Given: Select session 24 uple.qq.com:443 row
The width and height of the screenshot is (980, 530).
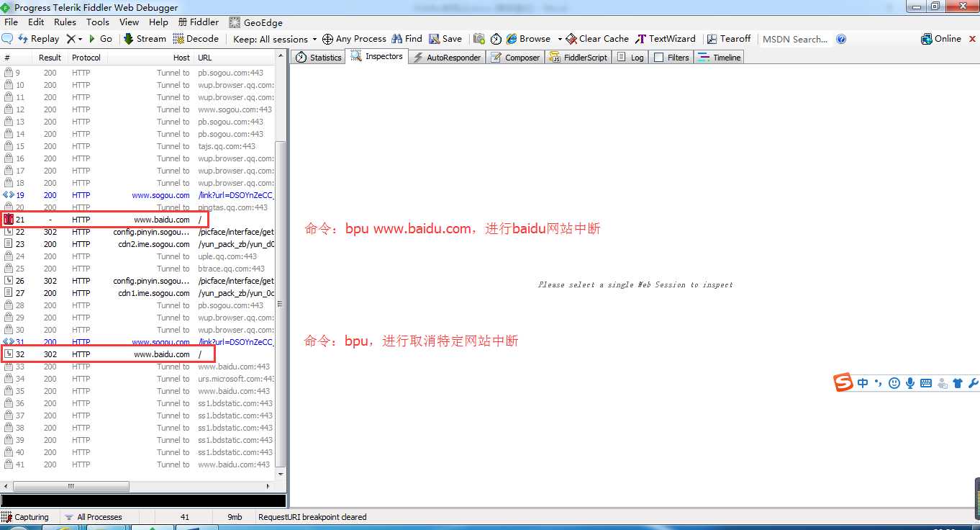Looking at the screenshot, I should (x=138, y=256).
